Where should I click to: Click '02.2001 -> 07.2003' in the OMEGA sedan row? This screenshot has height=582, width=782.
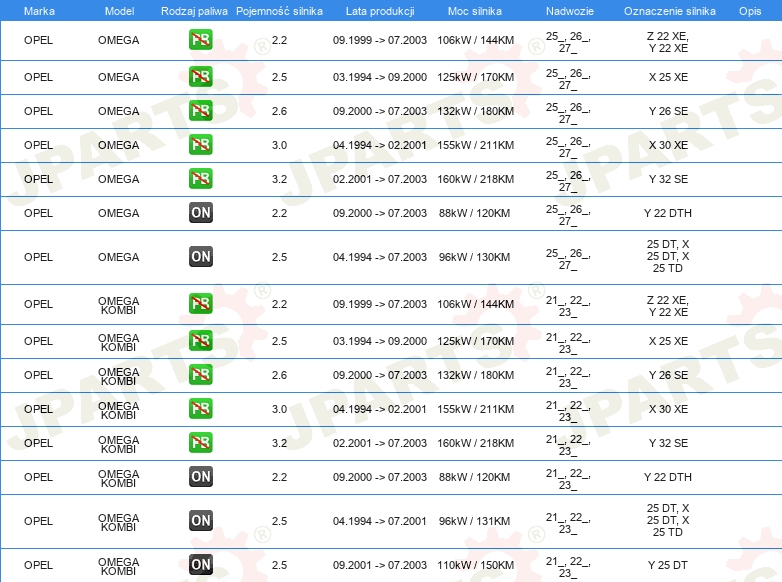380,179
